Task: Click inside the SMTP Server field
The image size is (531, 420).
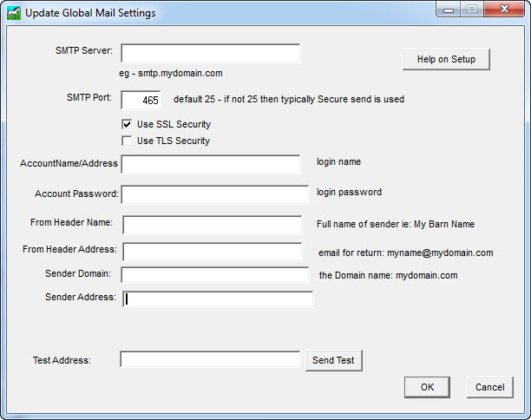Action: [211, 54]
